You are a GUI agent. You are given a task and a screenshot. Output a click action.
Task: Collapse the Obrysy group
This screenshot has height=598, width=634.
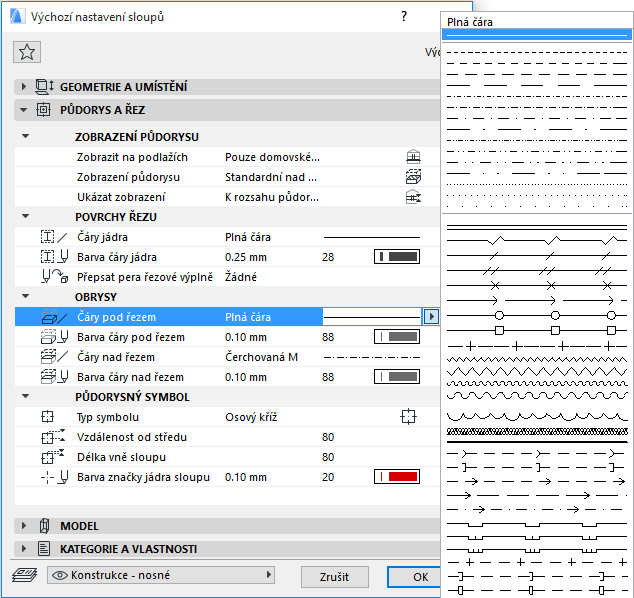(25, 296)
